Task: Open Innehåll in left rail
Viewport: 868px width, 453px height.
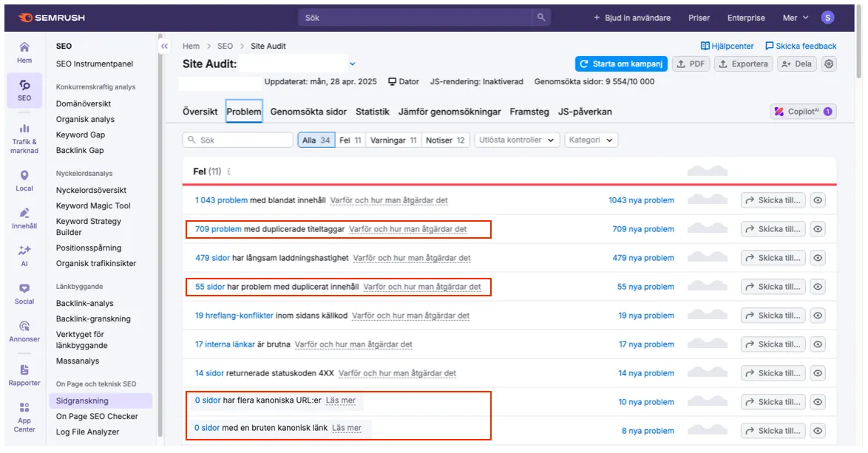Action: coord(24,219)
